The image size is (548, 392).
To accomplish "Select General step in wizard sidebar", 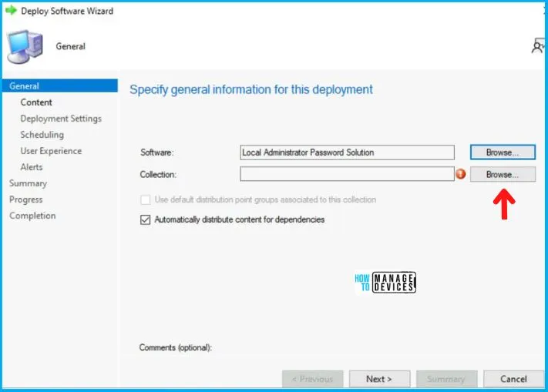I will tap(25, 86).
